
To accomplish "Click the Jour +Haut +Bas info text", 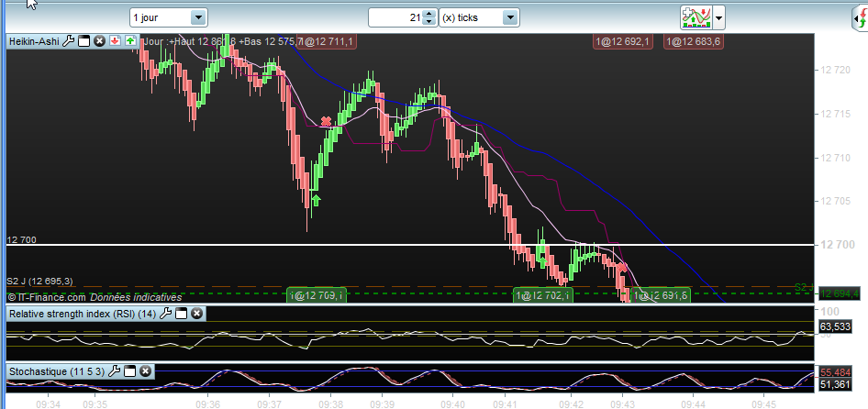I will (x=223, y=41).
